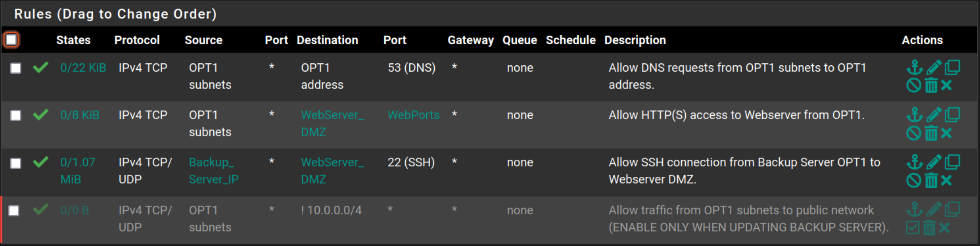Screen dimensions: 980x246
Task: Open the 0/22 KiB states link
Action: (x=83, y=68)
